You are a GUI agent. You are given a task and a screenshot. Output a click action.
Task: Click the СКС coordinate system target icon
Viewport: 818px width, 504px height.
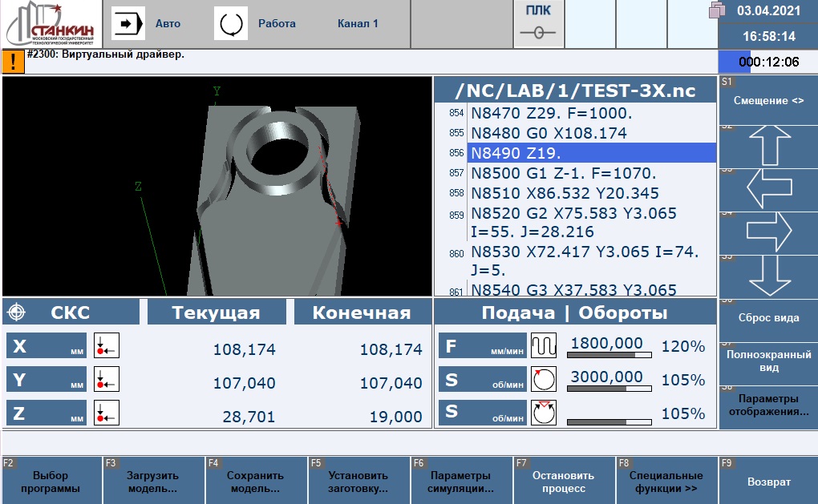tap(19, 312)
